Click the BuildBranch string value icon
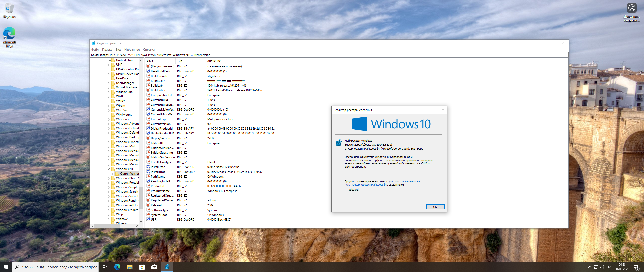Image resolution: width=644 pixels, height=272 pixels. (x=148, y=76)
